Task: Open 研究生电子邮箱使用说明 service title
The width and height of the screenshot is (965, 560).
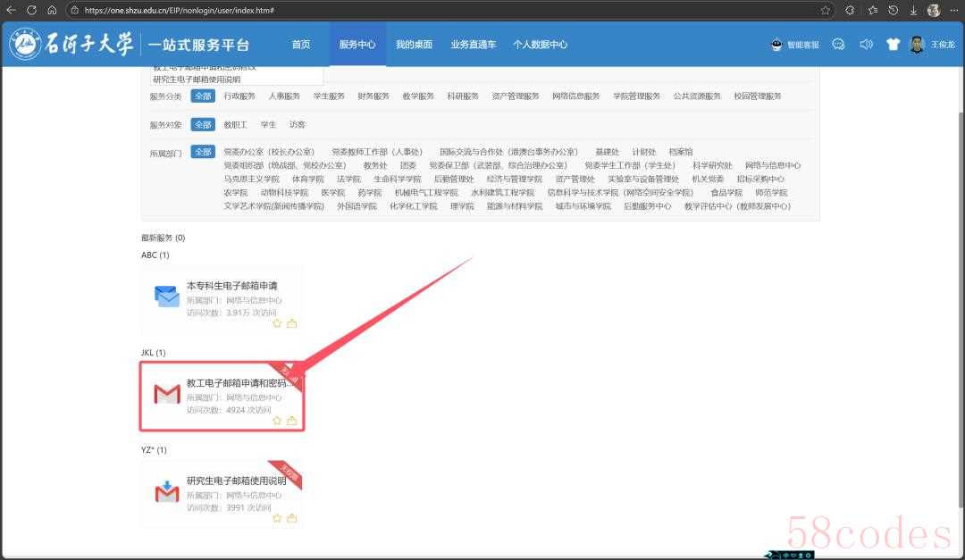Action: [236, 481]
